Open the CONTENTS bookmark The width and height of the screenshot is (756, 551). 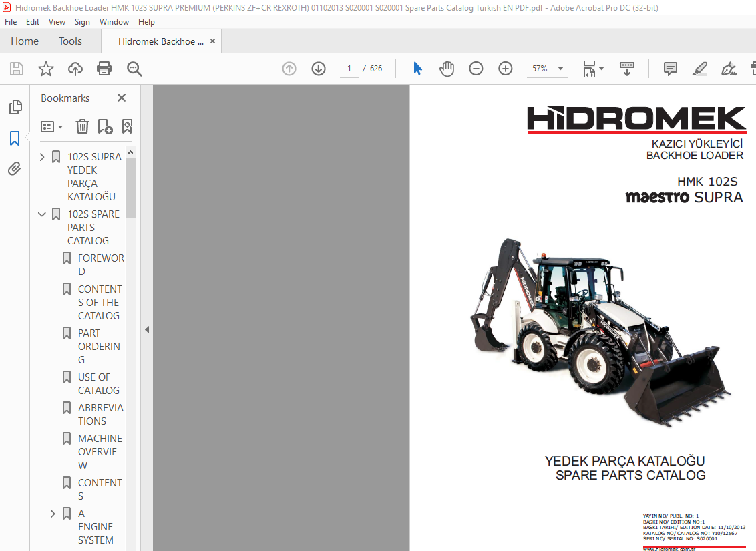point(100,490)
